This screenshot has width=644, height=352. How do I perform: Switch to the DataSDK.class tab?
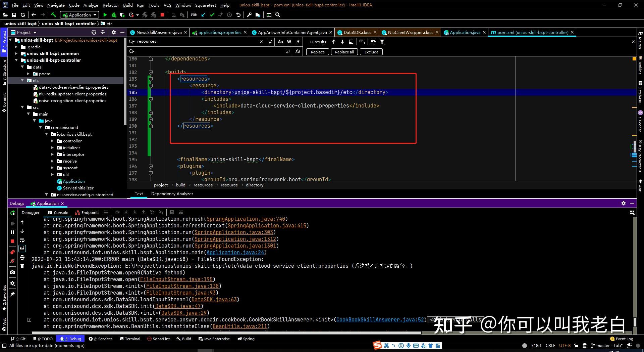click(x=357, y=32)
